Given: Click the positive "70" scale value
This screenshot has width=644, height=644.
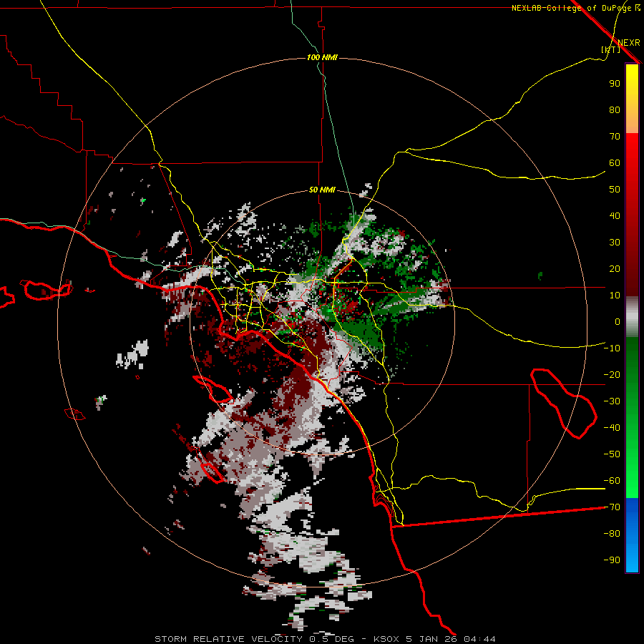Looking at the screenshot, I should 615,137.
